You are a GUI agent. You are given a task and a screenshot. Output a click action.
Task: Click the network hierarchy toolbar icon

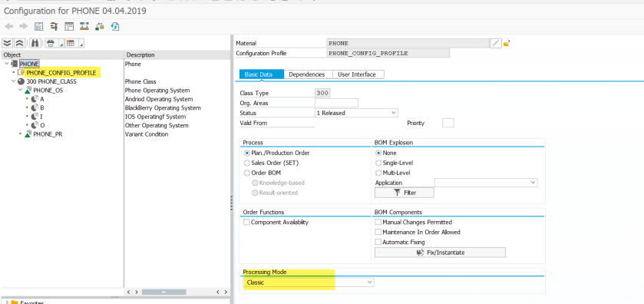click(84, 27)
